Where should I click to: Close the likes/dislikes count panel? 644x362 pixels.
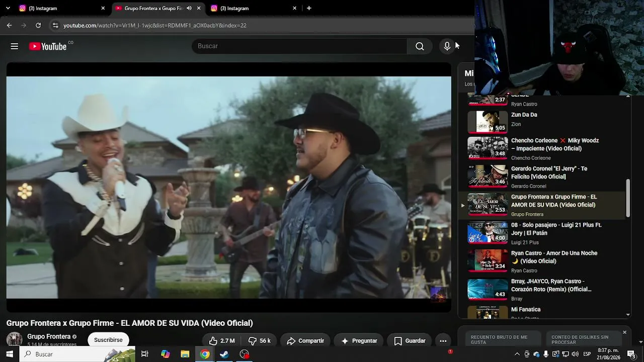[624, 332]
